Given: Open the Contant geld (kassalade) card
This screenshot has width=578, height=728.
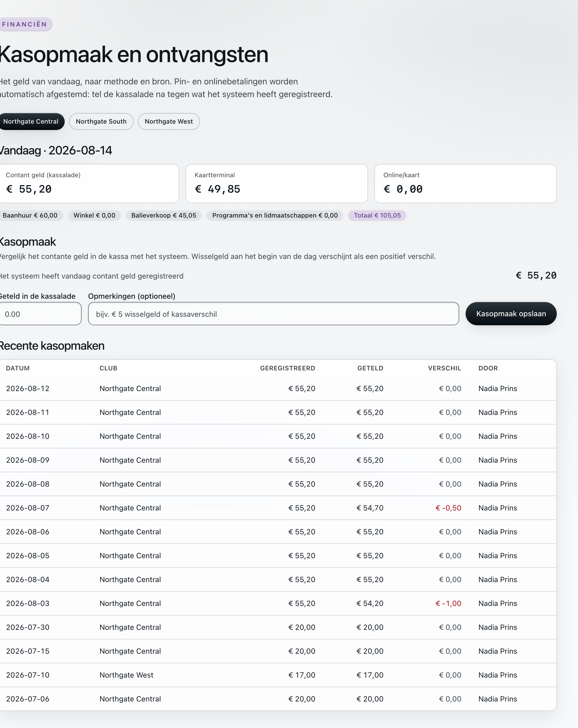Looking at the screenshot, I should coord(89,184).
